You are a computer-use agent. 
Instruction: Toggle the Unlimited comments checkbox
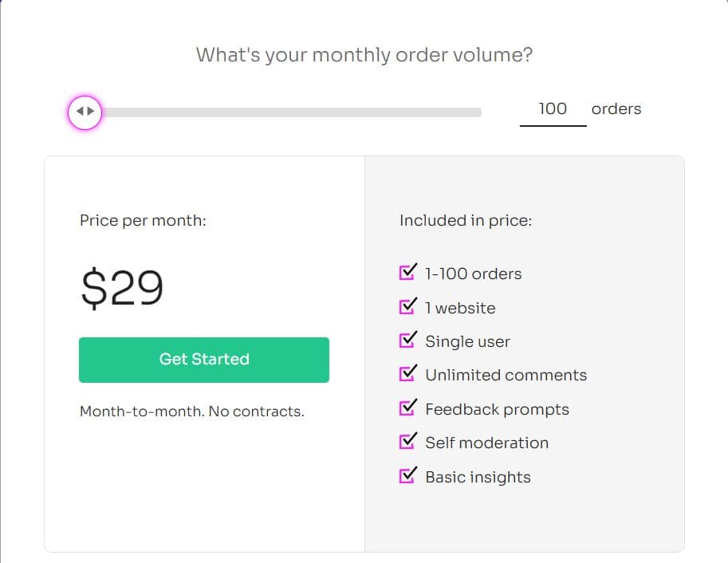(x=406, y=374)
